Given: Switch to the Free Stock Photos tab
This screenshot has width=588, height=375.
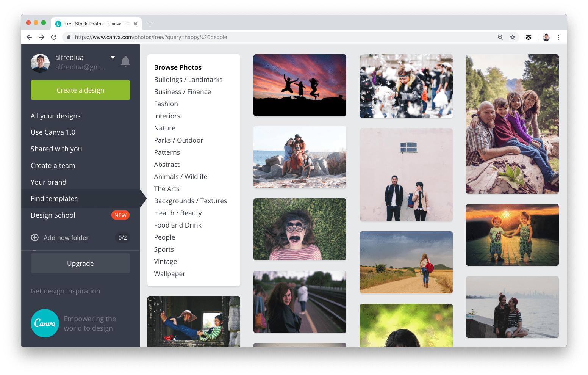Looking at the screenshot, I should click(x=95, y=24).
